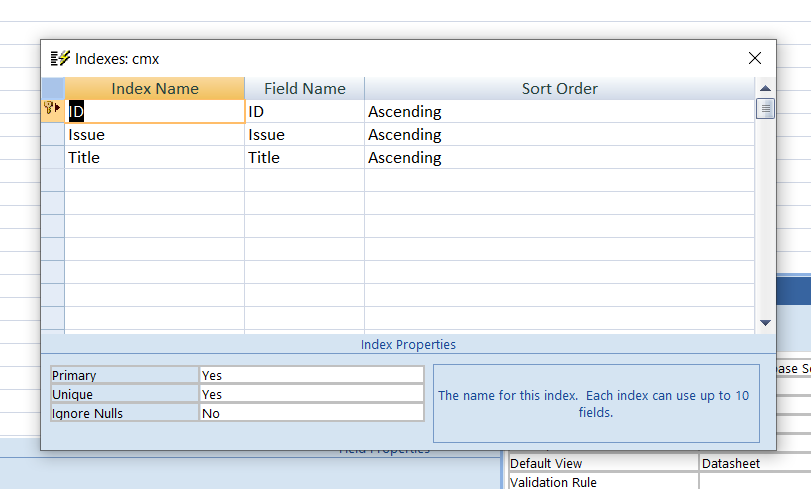Screen dimensions: 811x489
Task: Click the Issue field name cell
Action: coord(305,135)
